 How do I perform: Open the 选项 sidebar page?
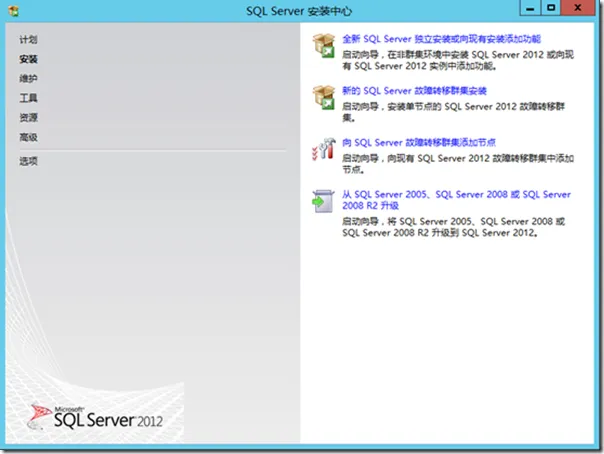(28, 161)
